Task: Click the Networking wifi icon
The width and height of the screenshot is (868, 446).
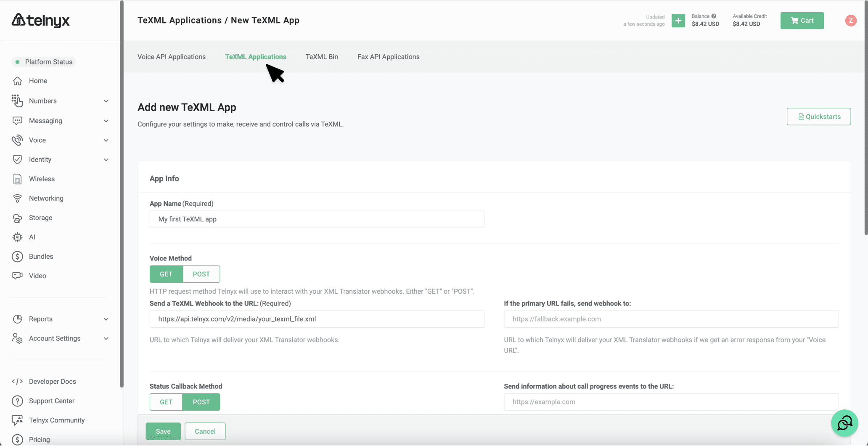Action: [x=17, y=198]
